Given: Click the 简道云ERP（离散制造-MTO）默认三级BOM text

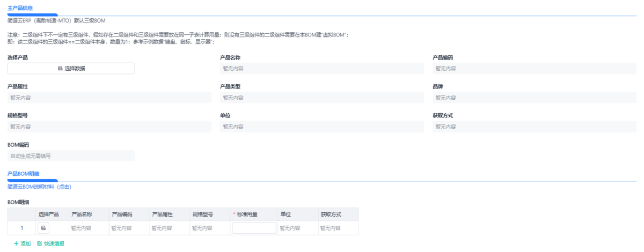Looking at the screenshot, I should coord(56,20).
